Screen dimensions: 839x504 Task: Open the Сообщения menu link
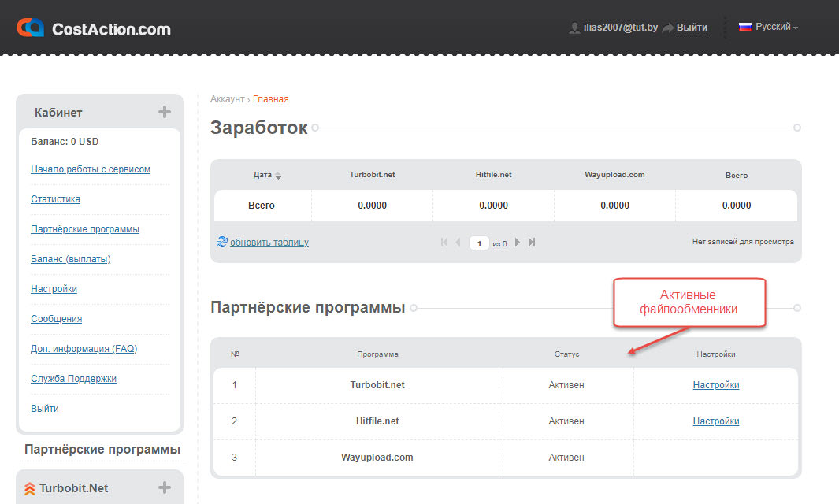pyautogui.click(x=56, y=319)
